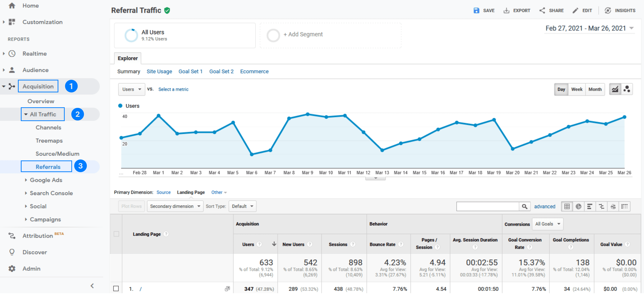Click the chart collapse handle below graph
The height and width of the screenshot is (294, 644).
point(375,178)
